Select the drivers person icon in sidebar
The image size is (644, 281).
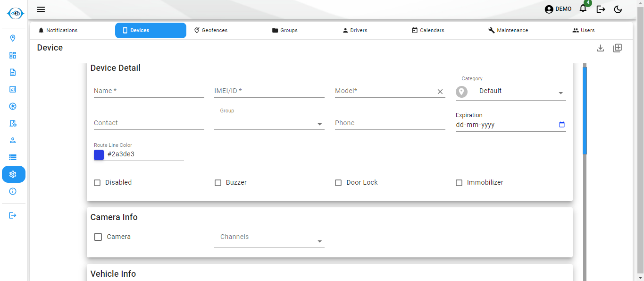click(13, 140)
